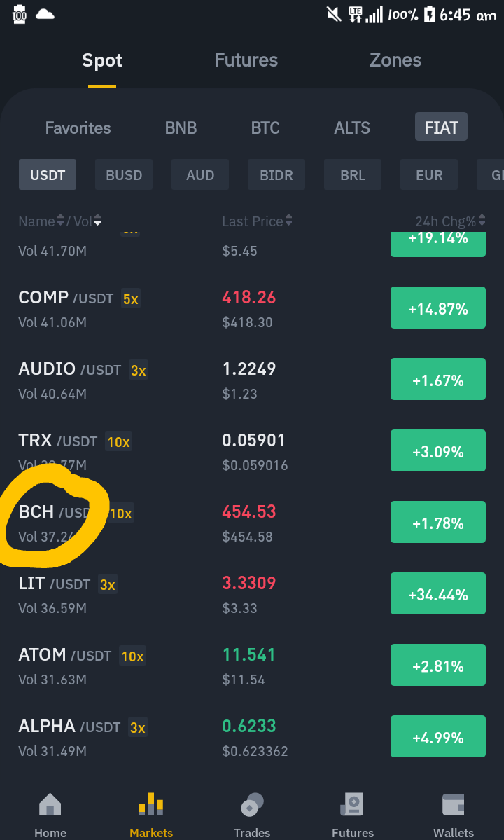Select the BUSD quote currency filter
Screen dimensions: 504x840
tap(124, 174)
